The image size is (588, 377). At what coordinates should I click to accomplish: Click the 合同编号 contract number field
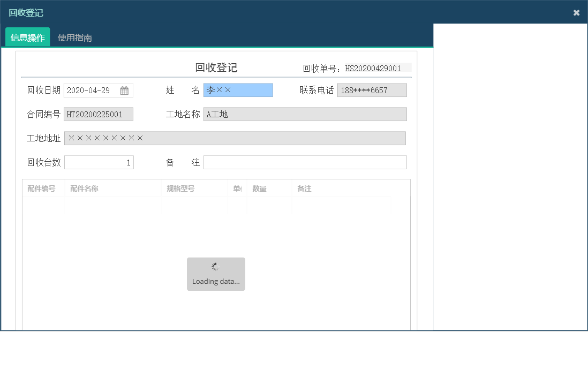pos(99,114)
